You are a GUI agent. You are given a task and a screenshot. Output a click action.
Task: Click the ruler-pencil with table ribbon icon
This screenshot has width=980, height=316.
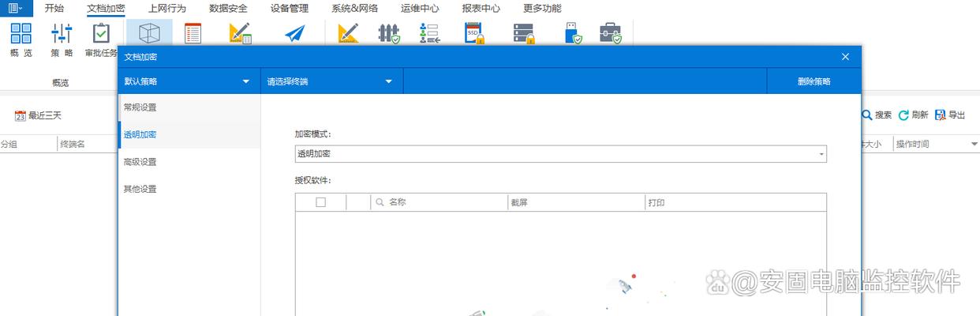point(240,33)
